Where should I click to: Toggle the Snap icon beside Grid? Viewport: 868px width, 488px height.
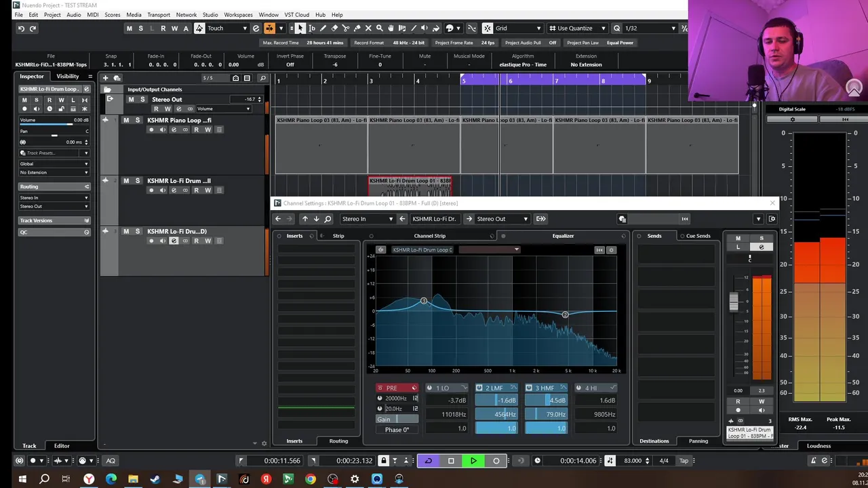488,28
